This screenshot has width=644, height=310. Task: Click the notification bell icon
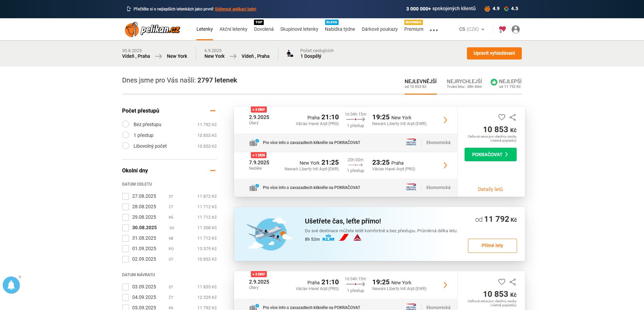tap(11, 285)
